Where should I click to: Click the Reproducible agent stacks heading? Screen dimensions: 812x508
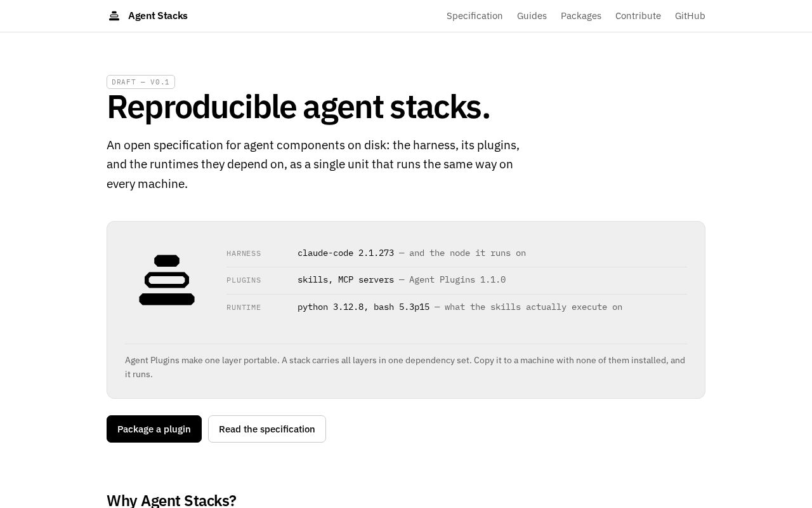coord(299,107)
